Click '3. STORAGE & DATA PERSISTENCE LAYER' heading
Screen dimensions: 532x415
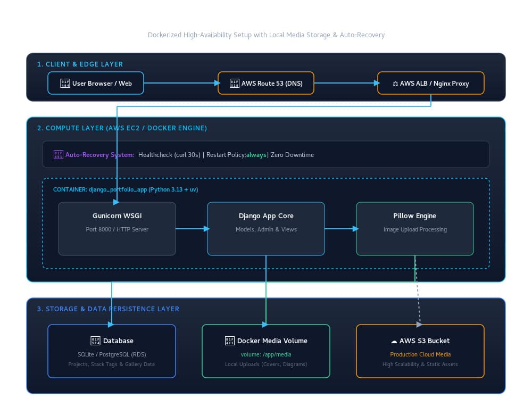108,309
